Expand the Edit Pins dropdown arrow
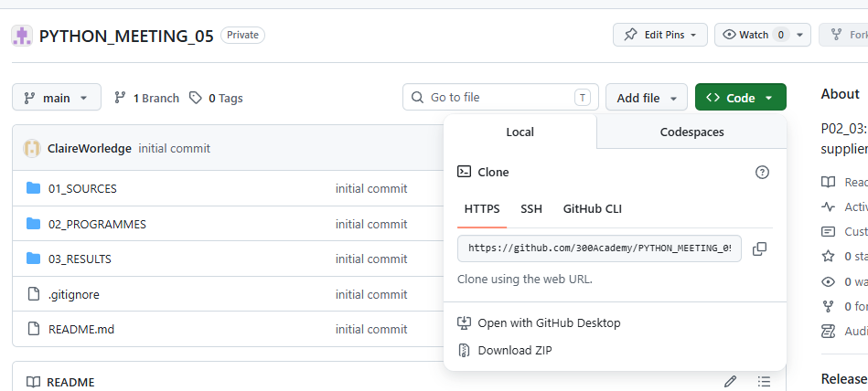The width and height of the screenshot is (868, 391). (695, 35)
